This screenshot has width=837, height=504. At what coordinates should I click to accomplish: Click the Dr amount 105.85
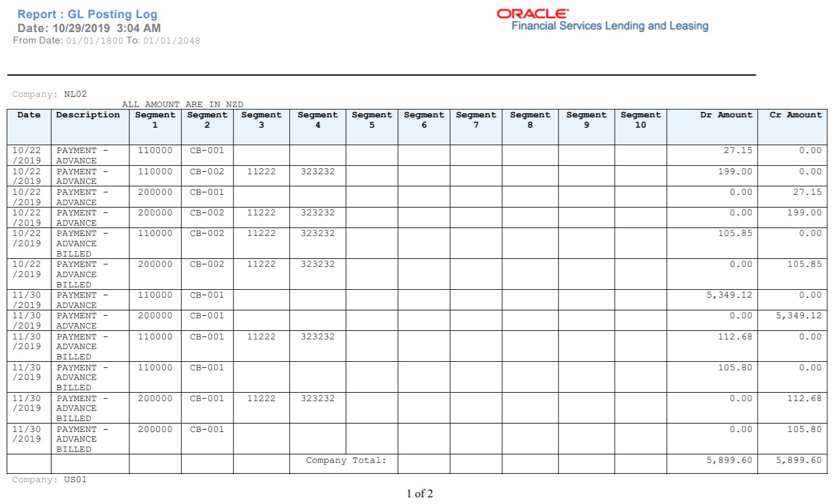[735, 233]
